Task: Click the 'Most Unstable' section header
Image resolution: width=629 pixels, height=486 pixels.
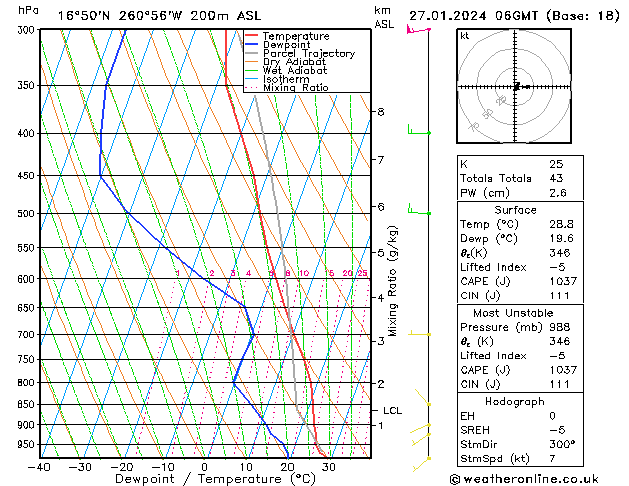Action: (513, 313)
